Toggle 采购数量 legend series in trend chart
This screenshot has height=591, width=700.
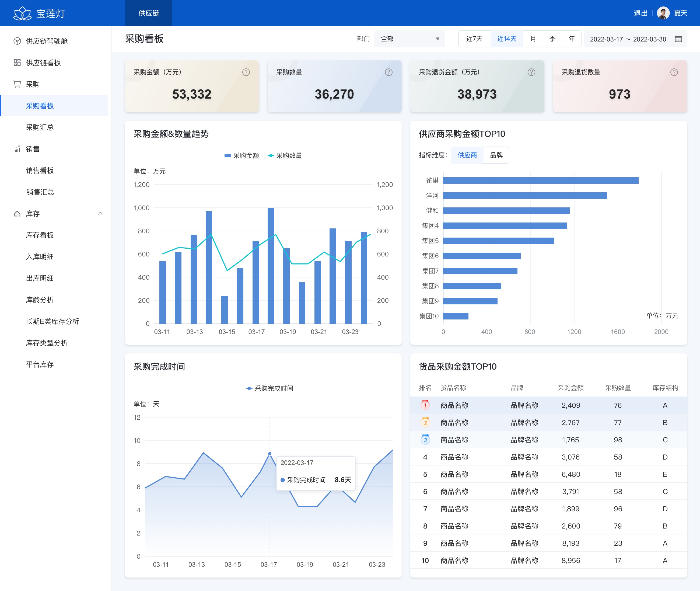tap(285, 155)
